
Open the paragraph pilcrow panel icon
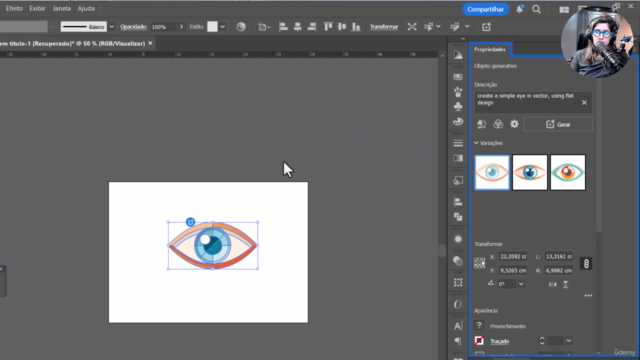click(x=458, y=341)
